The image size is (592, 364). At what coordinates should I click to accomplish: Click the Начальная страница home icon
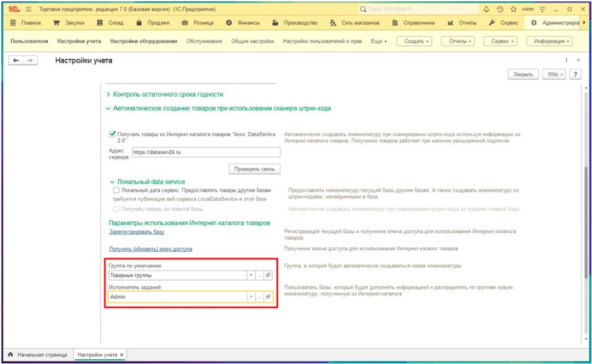click(x=10, y=355)
